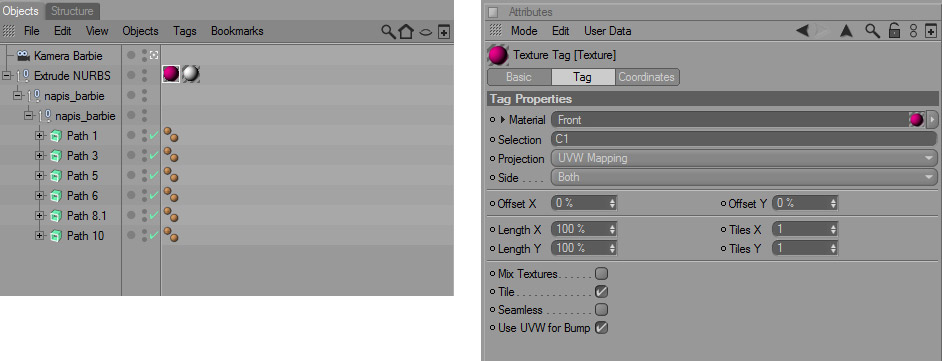
Task: Click the Path 1 spline object icon
Action: coord(55,136)
